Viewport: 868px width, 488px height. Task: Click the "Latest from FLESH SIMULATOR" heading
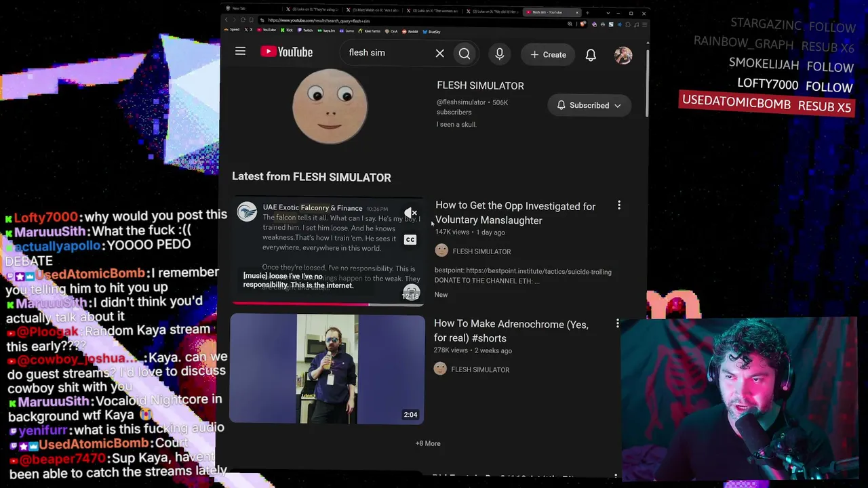[311, 177]
